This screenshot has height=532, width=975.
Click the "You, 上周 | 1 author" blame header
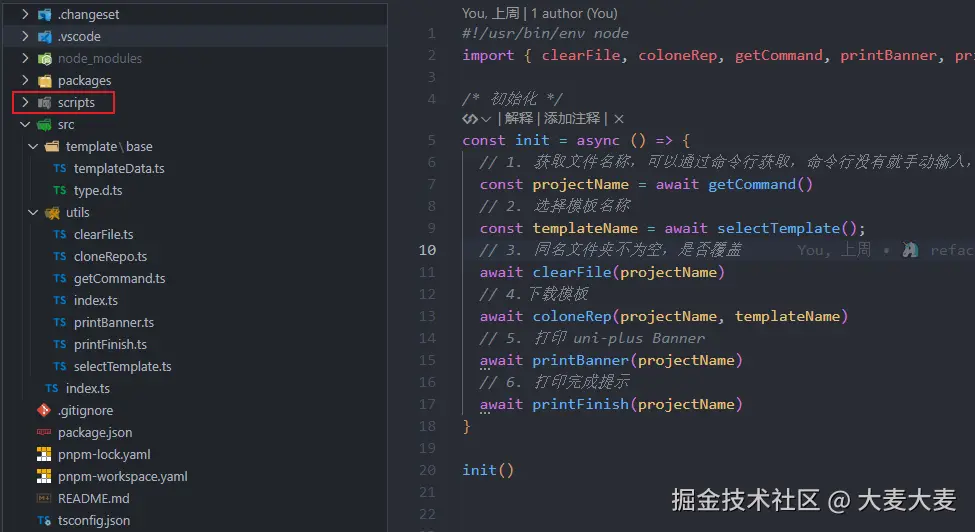(540, 13)
